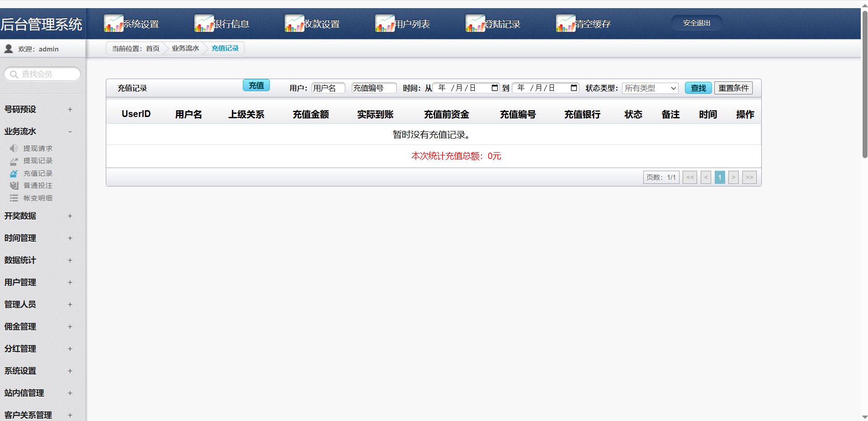
Task: Click the 系统设置 chart icon in top bar
Action: coord(113,23)
